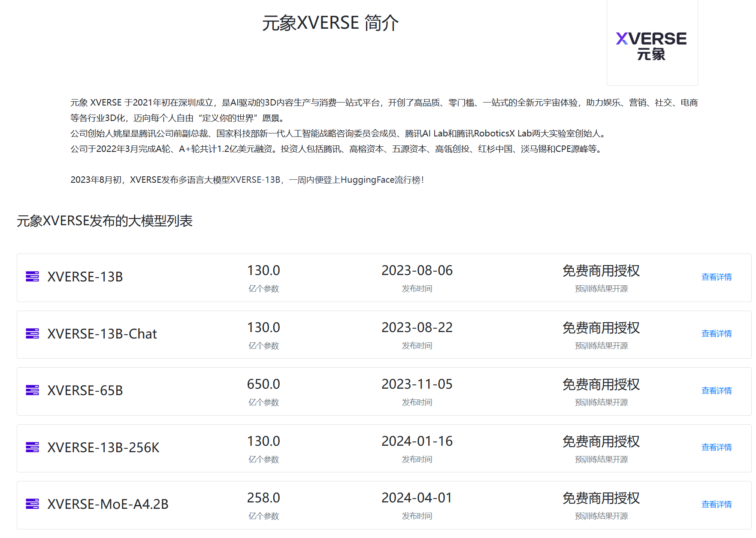The height and width of the screenshot is (538, 756).
Task: Click the 130.0 value in XVERSE-13B-256K row
Action: [263, 441]
